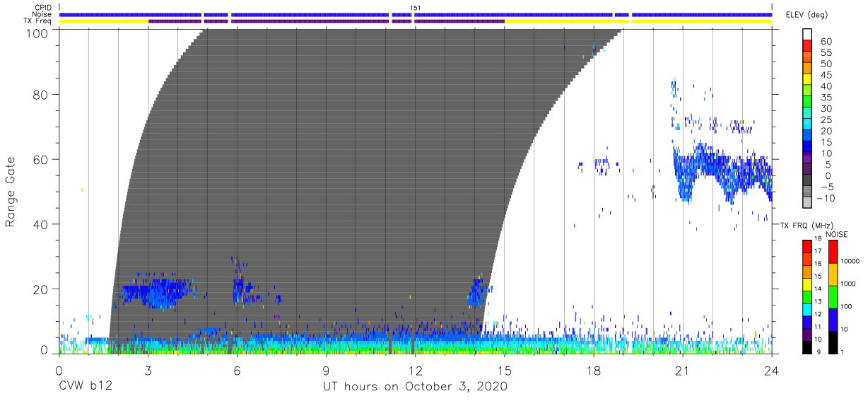
Task: Click the '80' tick on the Range Gate axis
Action: pyautogui.click(x=41, y=95)
